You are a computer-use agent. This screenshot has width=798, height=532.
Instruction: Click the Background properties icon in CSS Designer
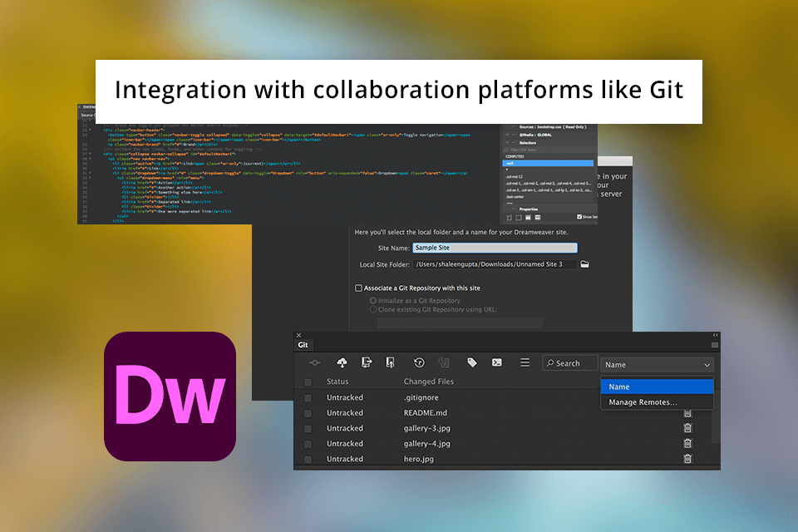538,218
